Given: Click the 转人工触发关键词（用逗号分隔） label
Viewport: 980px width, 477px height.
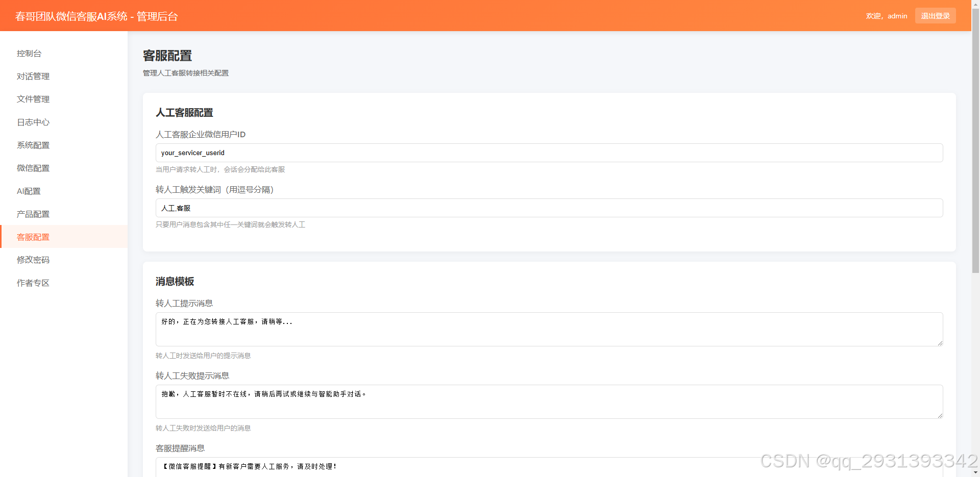Looking at the screenshot, I should click(215, 189).
